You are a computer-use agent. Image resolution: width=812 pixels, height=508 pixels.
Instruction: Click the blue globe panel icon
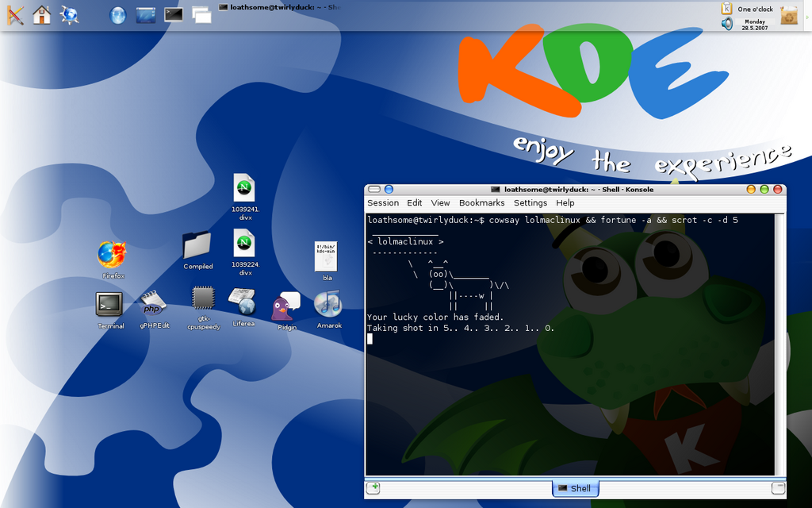[117, 15]
